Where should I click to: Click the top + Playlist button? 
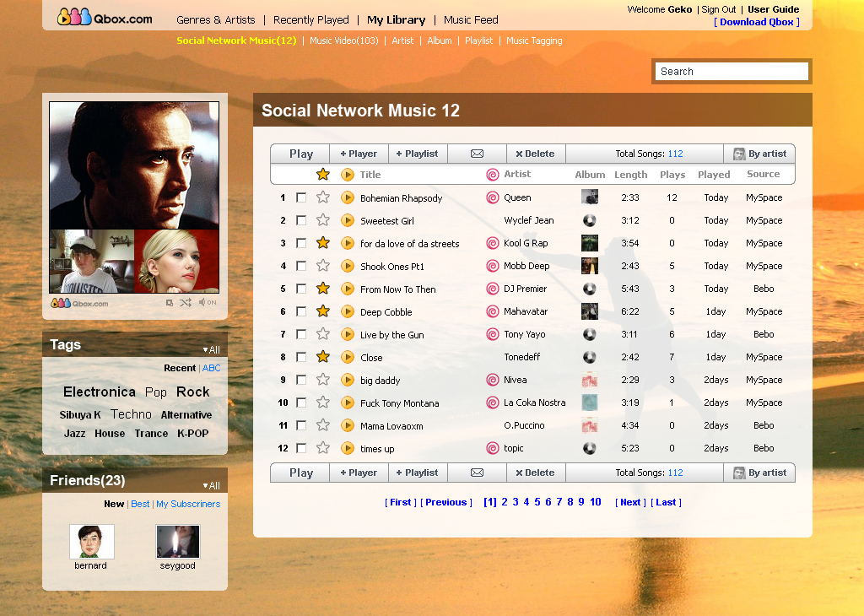coord(418,154)
